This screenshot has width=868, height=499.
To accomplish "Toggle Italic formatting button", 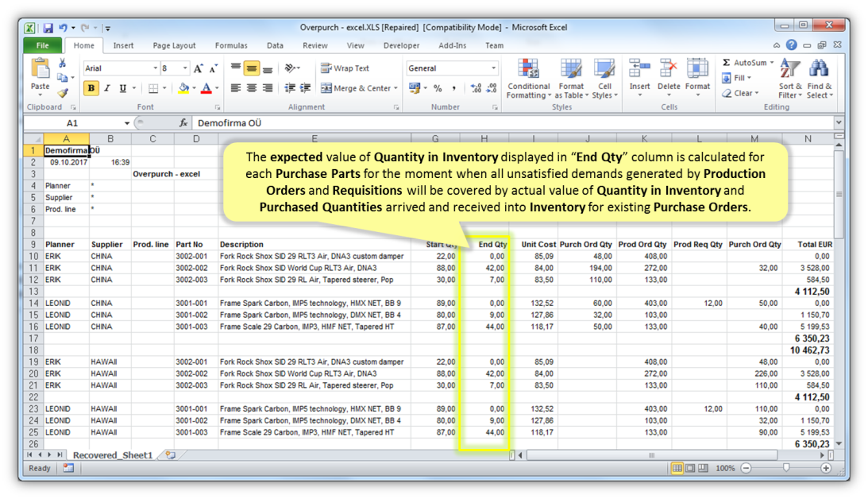I will 107,88.
